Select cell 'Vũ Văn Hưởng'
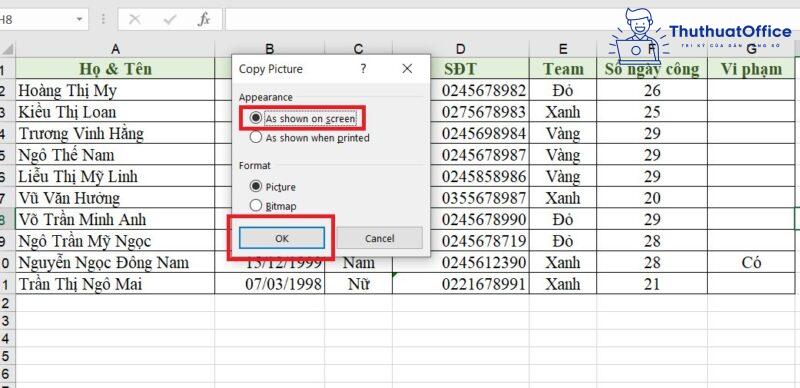The width and height of the screenshot is (800, 388). click(x=115, y=198)
